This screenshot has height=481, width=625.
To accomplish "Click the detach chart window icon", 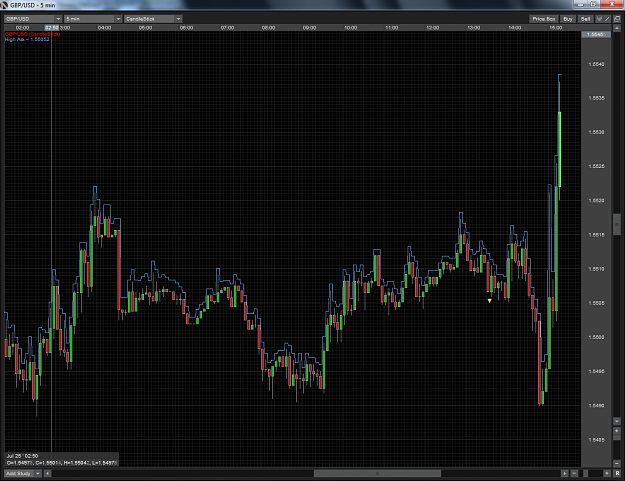I will pos(617,19).
